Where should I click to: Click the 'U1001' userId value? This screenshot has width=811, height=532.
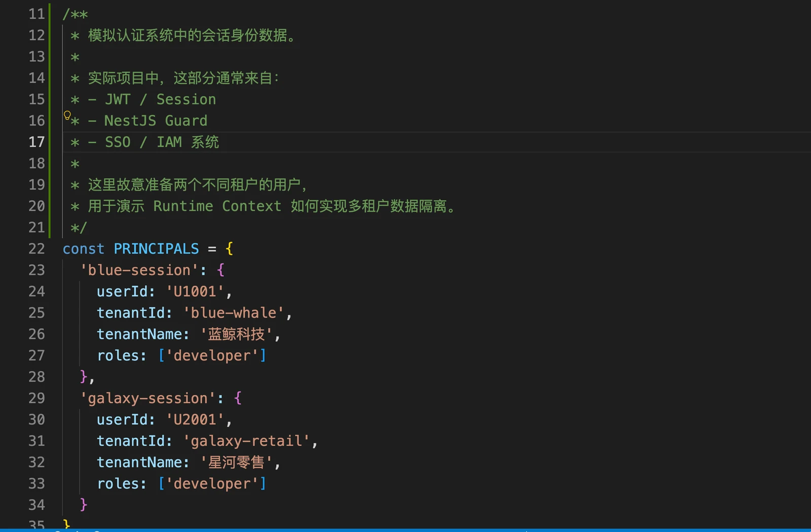coord(195,291)
